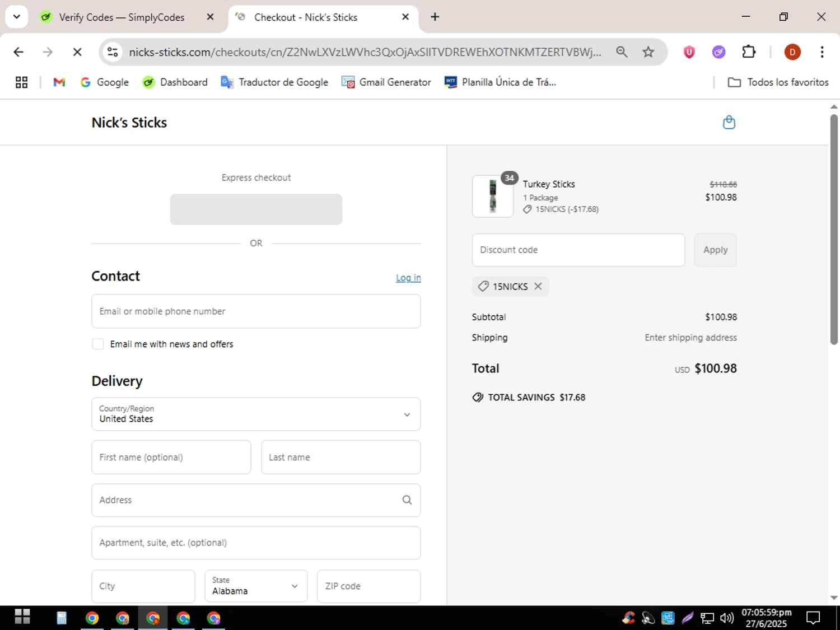The width and height of the screenshot is (840, 630).
Task: Open a new browser tab
Action: [x=435, y=17]
